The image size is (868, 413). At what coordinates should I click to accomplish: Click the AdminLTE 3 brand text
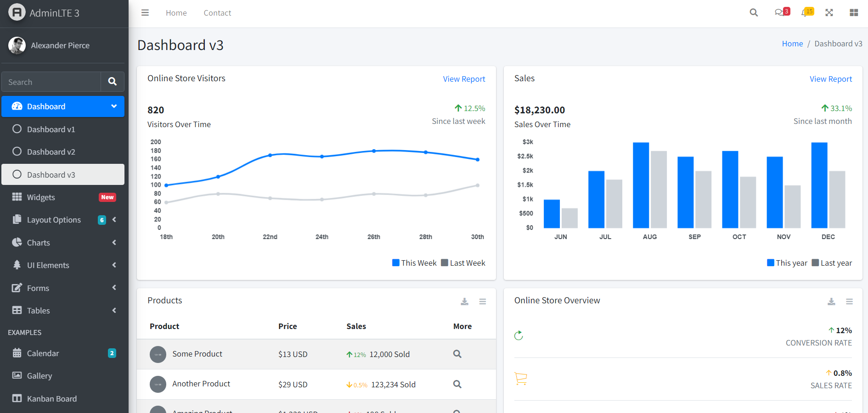point(54,13)
